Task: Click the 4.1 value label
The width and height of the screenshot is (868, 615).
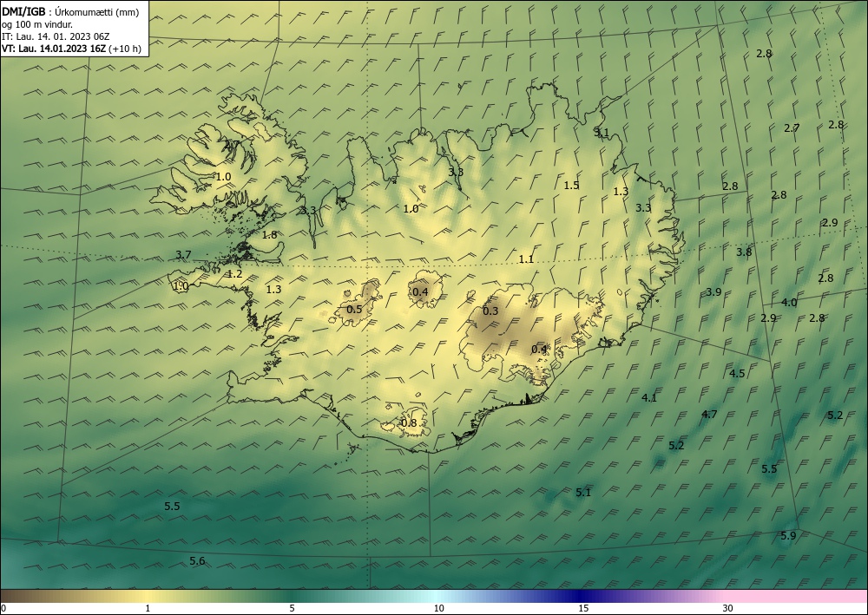Action: point(648,397)
